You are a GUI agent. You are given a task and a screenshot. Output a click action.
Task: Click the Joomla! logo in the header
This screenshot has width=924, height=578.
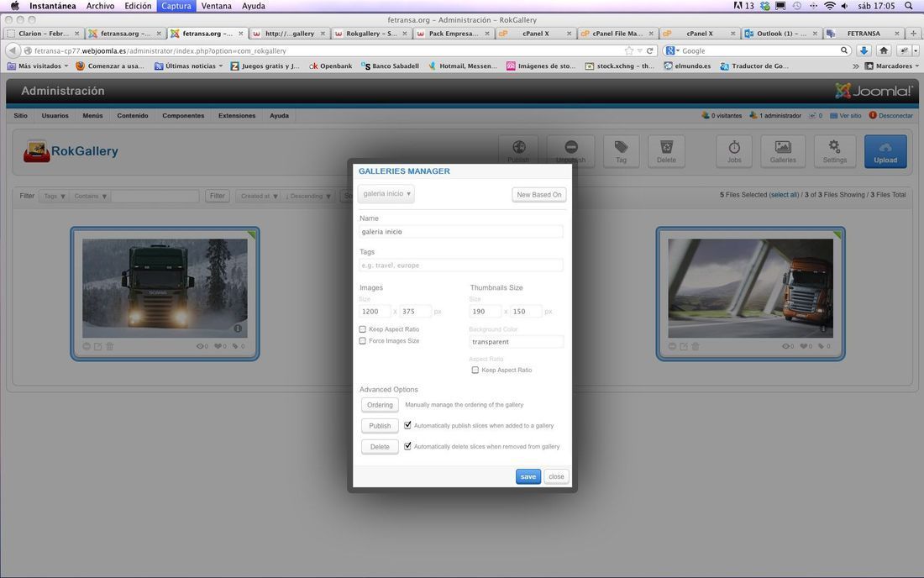coord(874,91)
